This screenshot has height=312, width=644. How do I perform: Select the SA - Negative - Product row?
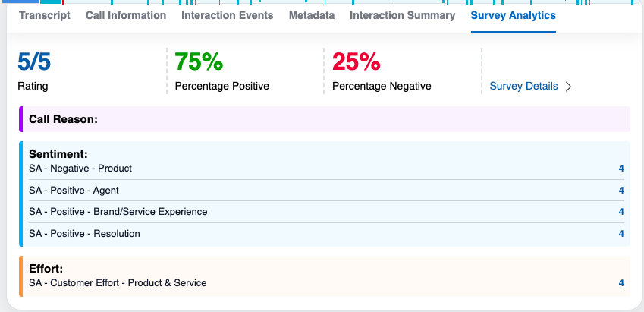point(80,169)
